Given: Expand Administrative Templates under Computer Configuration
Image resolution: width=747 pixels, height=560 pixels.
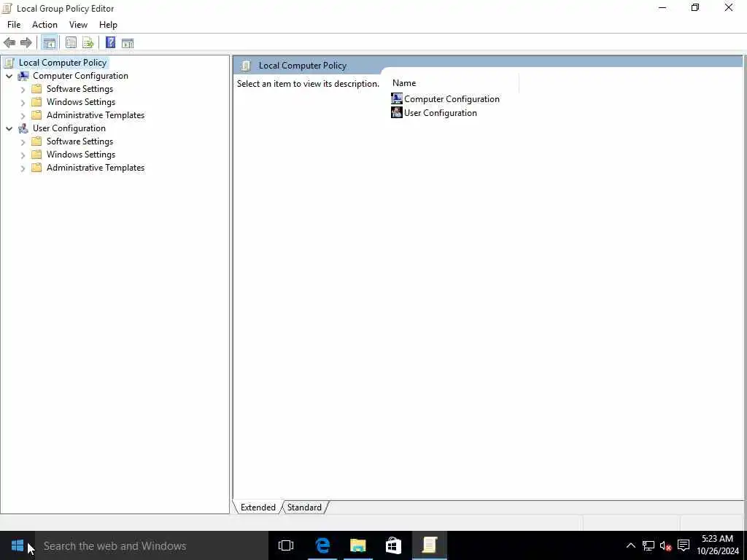Looking at the screenshot, I should point(23,115).
